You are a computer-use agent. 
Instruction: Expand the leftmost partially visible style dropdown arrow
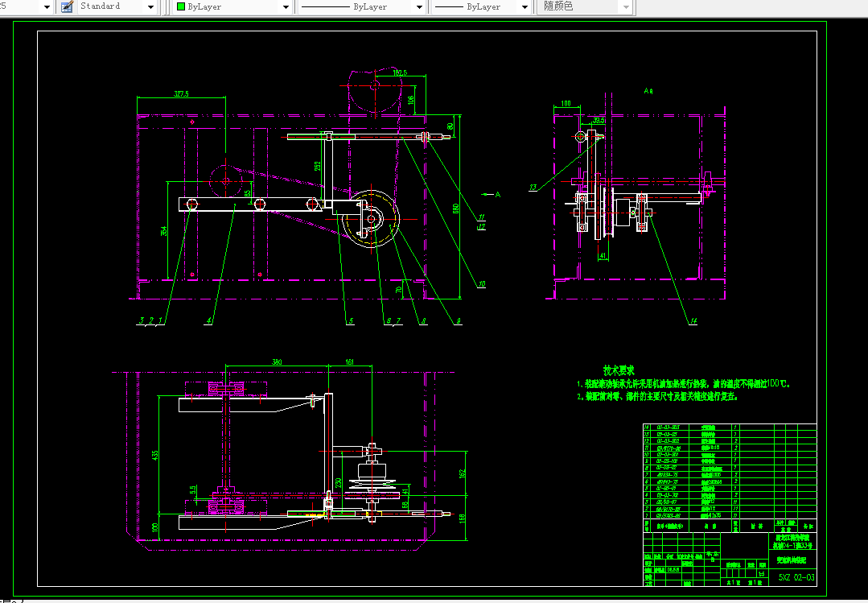47,7
